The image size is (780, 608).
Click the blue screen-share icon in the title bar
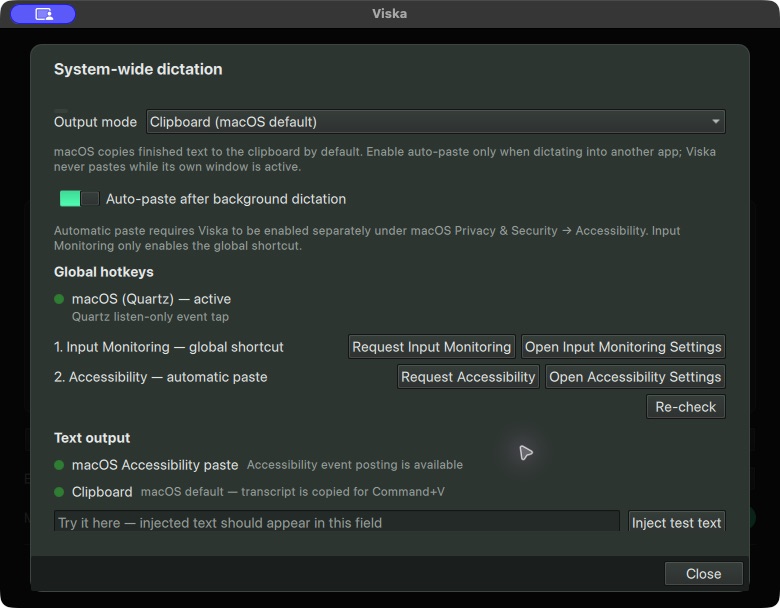(x=43, y=14)
